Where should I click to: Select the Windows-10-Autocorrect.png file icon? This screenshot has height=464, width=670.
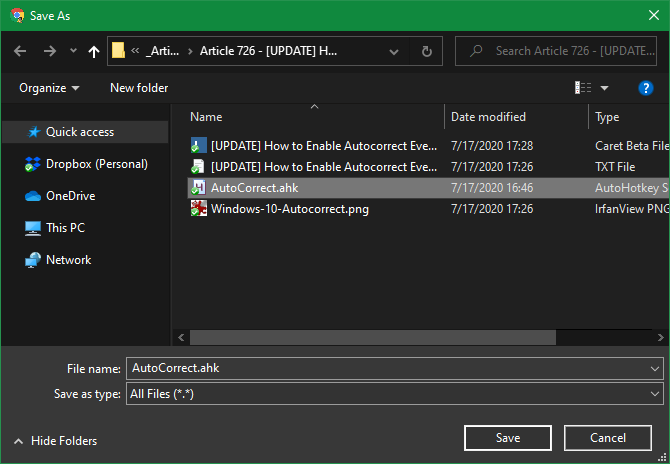pyautogui.click(x=198, y=208)
